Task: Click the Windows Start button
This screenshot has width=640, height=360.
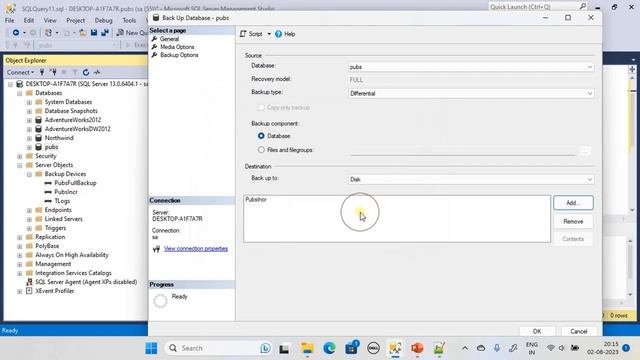Action: [x=151, y=348]
